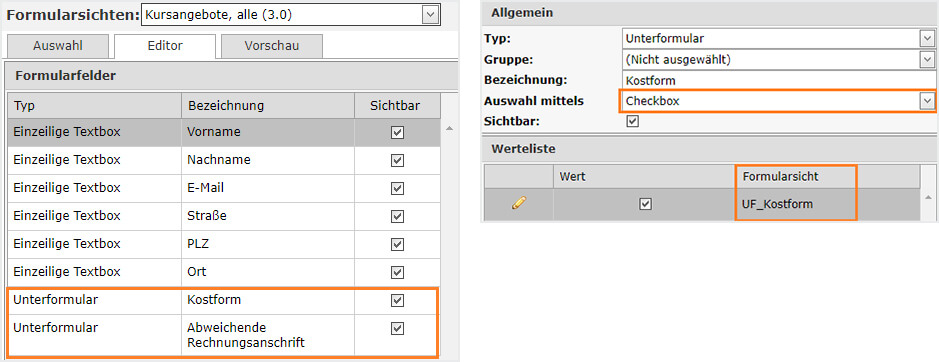
Task: Click the scroll-up arrow beside the Werteliste
Action: click(929, 198)
